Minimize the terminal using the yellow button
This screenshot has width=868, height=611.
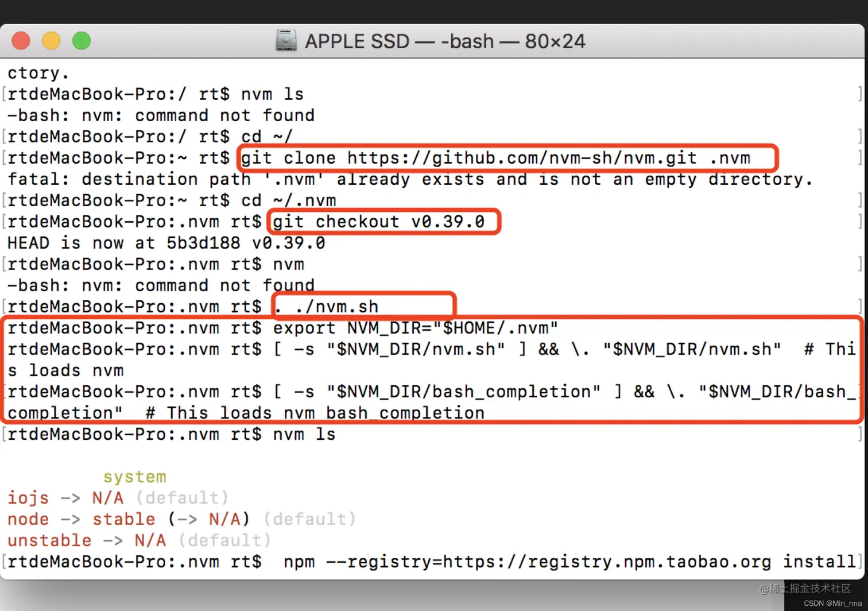pos(51,41)
